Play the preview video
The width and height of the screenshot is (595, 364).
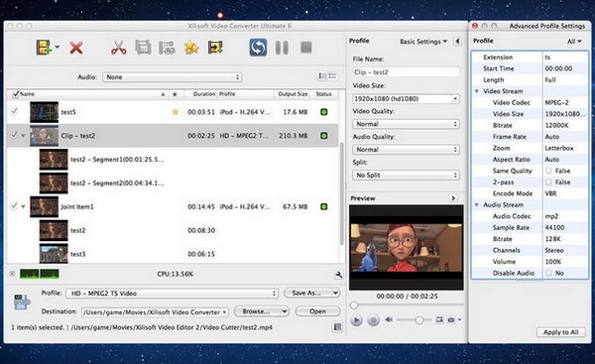[x=356, y=320]
